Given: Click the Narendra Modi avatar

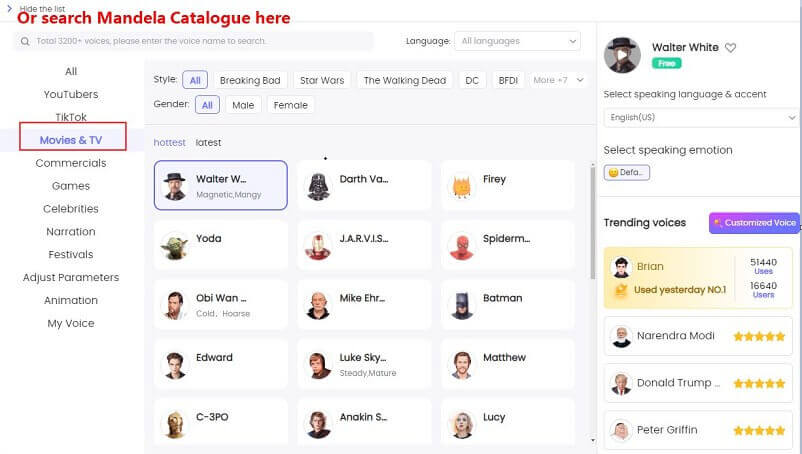Looking at the screenshot, I should (621, 336).
